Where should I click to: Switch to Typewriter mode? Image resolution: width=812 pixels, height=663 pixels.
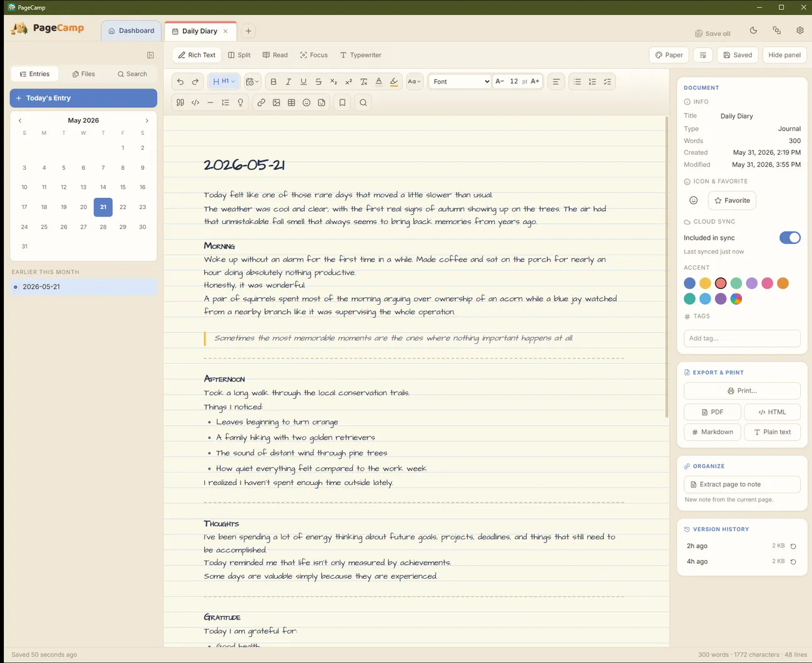361,55
